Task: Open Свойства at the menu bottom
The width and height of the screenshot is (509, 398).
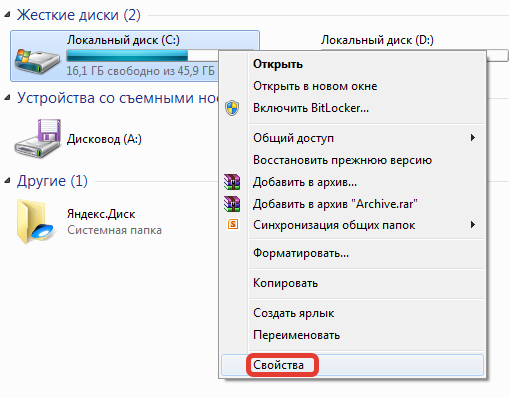Action: point(352,365)
